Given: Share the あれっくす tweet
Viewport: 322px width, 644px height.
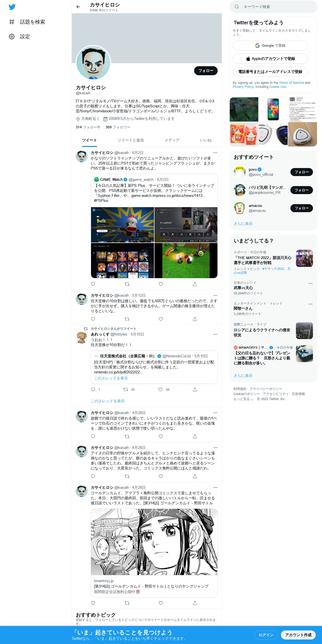Looking at the screenshot, I should [195, 389].
